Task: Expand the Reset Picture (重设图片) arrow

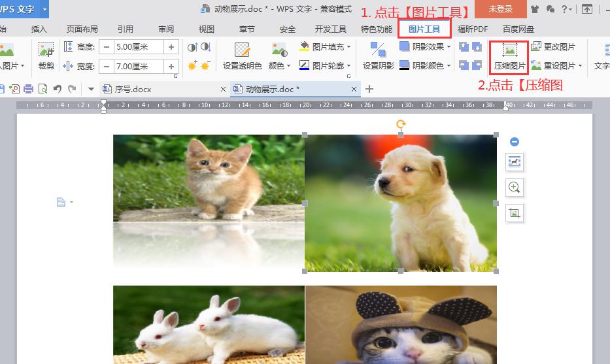Action: coord(580,66)
